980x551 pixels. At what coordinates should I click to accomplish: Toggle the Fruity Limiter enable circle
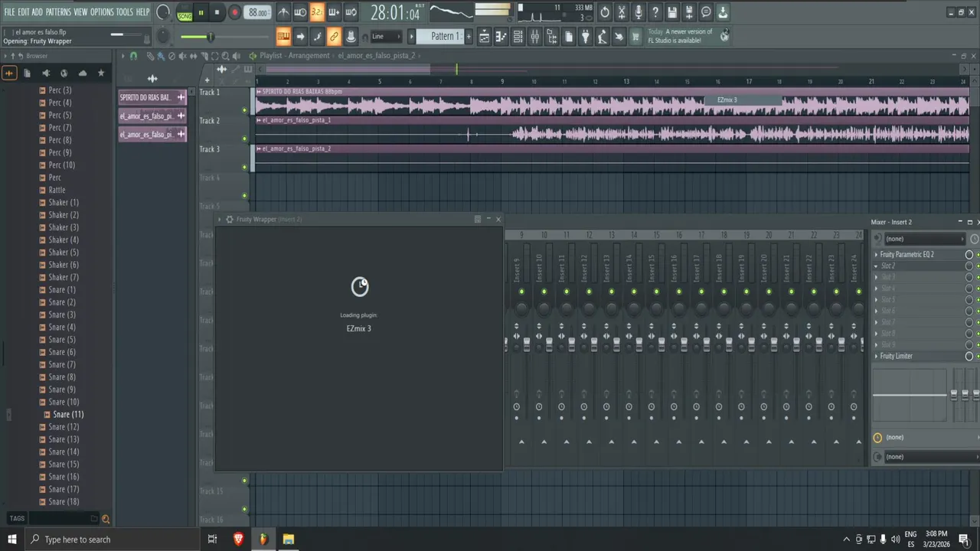(x=969, y=357)
